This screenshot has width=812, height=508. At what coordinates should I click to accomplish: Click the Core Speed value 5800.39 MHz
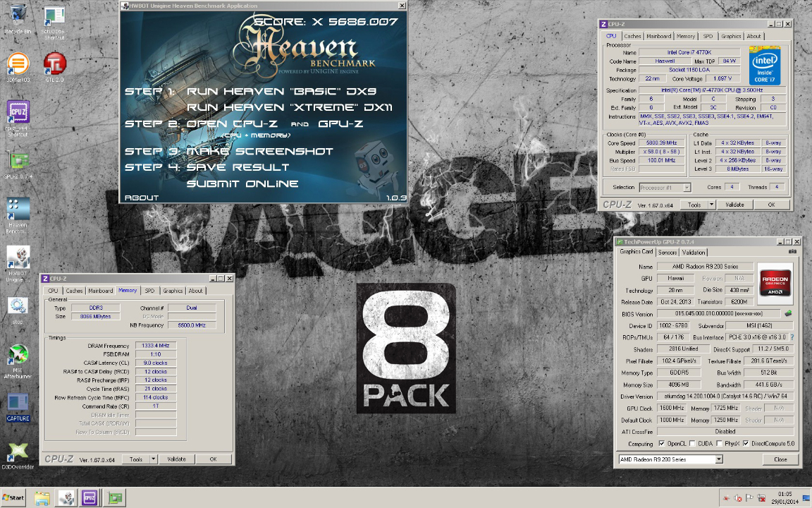662,143
